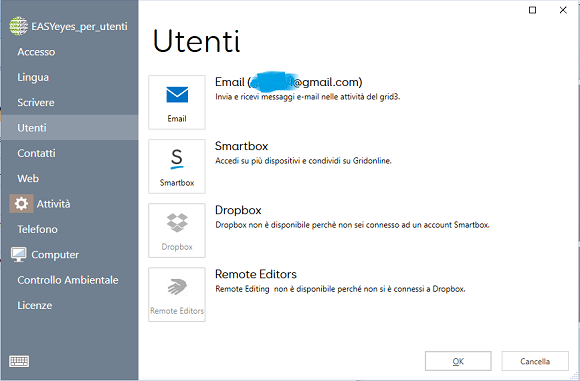Open the Smartbox account tile
The image size is (580, 381).
(177, 166)
